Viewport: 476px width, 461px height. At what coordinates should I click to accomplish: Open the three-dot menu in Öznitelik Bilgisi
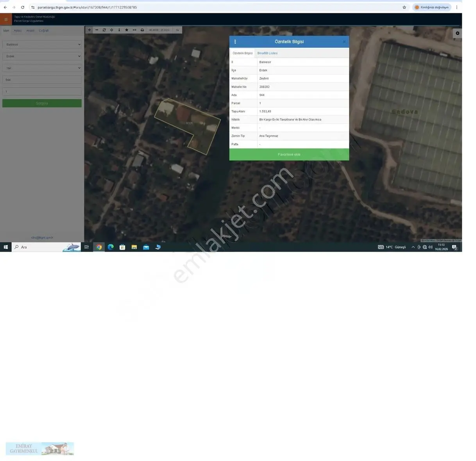pyautogui.click(x=235, y=42)
